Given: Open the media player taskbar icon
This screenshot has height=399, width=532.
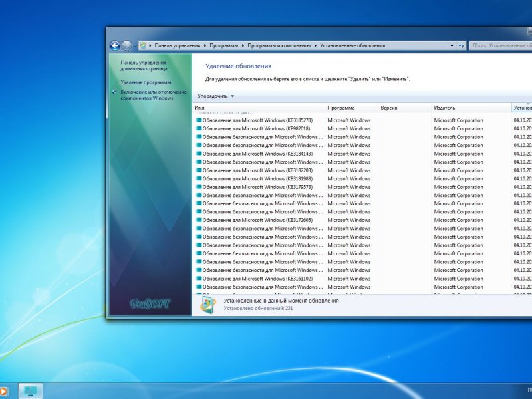Looking at the screenshot, I should tap(4, 391).
